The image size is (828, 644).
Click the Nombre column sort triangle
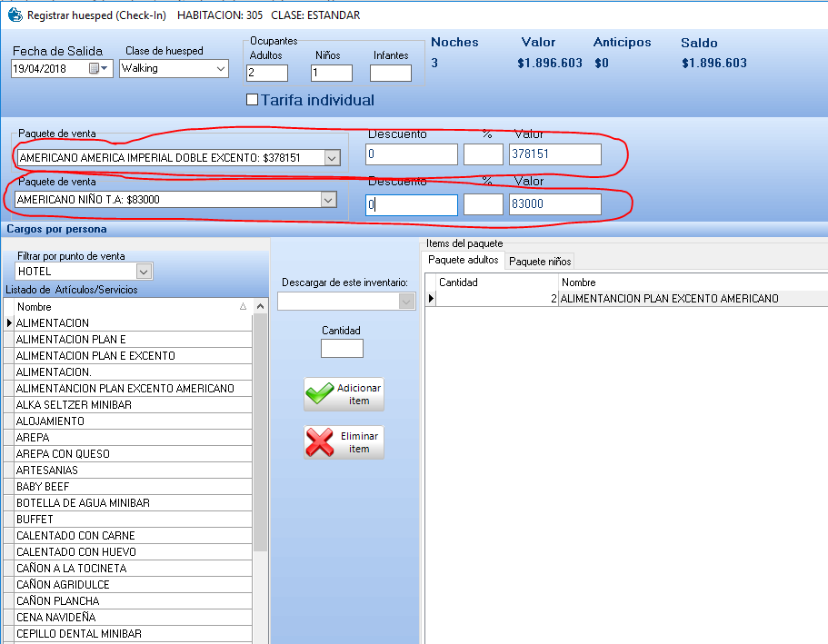click(x=243, y=307)
